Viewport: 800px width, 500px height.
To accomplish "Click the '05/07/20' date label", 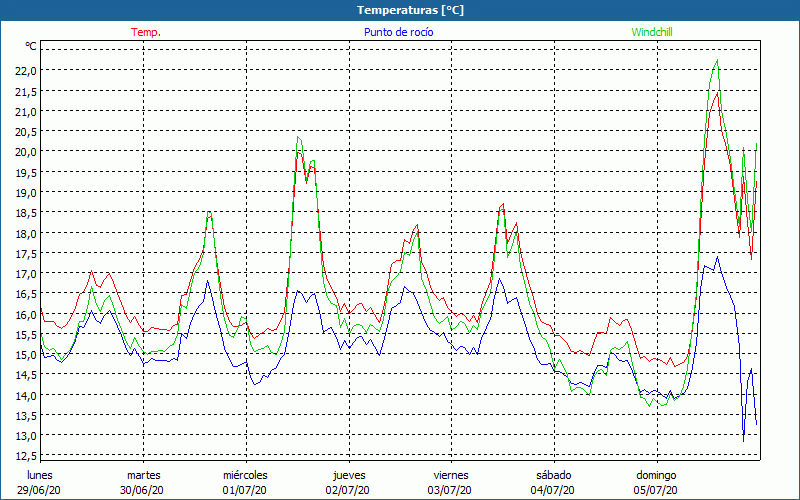I will coord(656,490).
